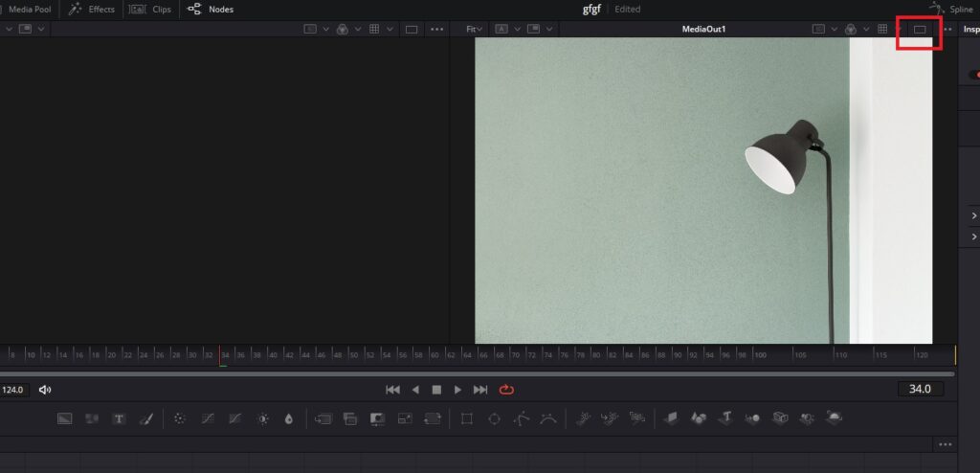Stop playback
This screenshot has height=473, width=980.
click(x=436, y=390)
